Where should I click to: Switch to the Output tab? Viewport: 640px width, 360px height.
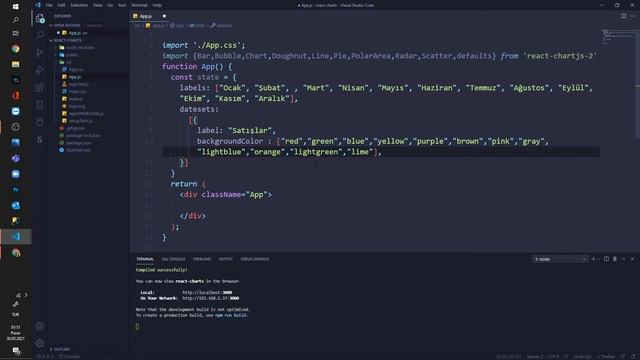(x=225, y=259)
